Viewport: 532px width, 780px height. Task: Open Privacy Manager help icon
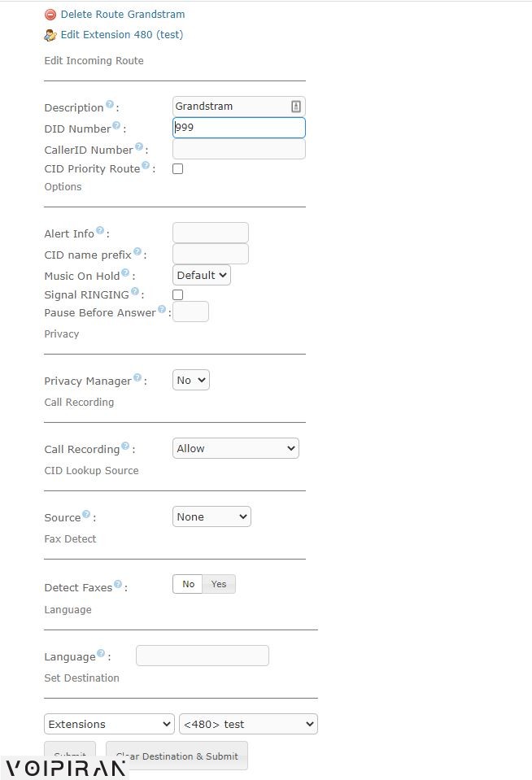(x=137, y=377)
